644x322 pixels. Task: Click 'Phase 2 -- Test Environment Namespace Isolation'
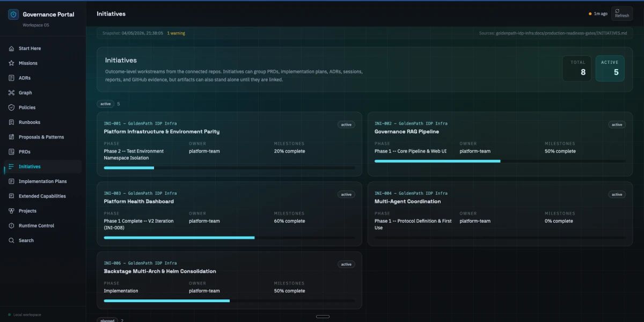134,155
